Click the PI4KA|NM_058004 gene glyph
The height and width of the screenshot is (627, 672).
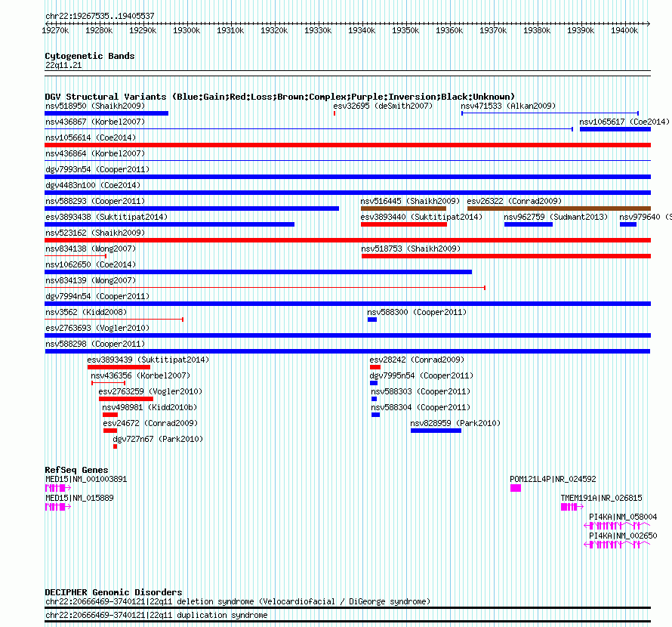coord(617,526)
